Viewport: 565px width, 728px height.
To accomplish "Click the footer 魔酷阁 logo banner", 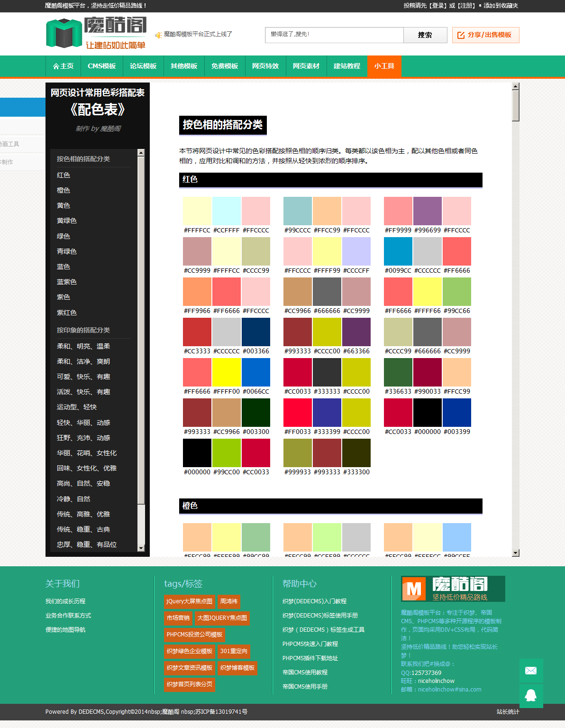I will (453, 589).
